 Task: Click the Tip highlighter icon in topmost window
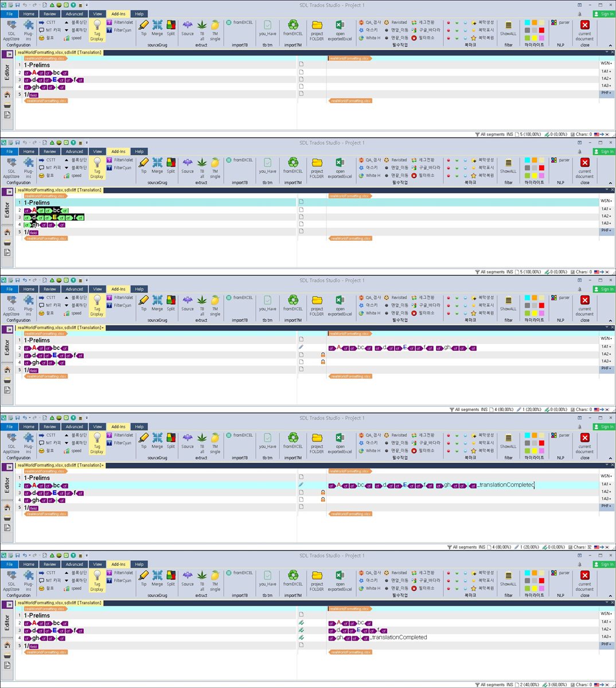143,28
